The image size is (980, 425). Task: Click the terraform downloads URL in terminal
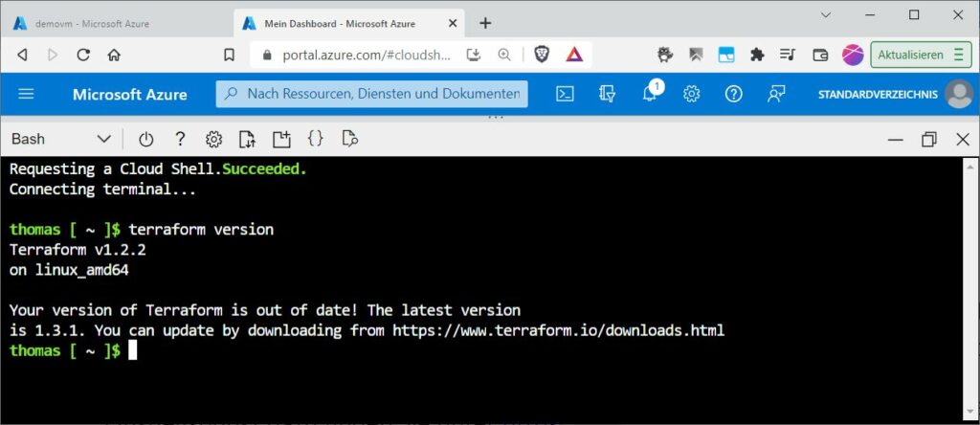point(558,330)
